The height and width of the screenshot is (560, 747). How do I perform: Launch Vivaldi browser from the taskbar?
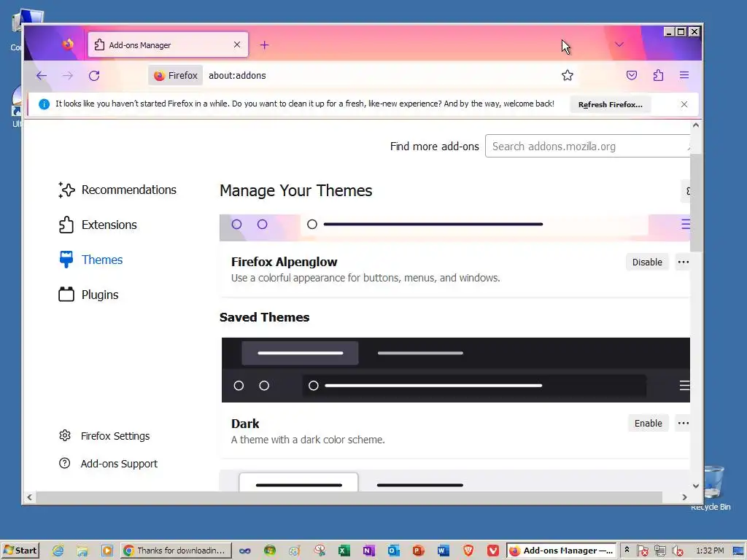click(x=493, y=551)
